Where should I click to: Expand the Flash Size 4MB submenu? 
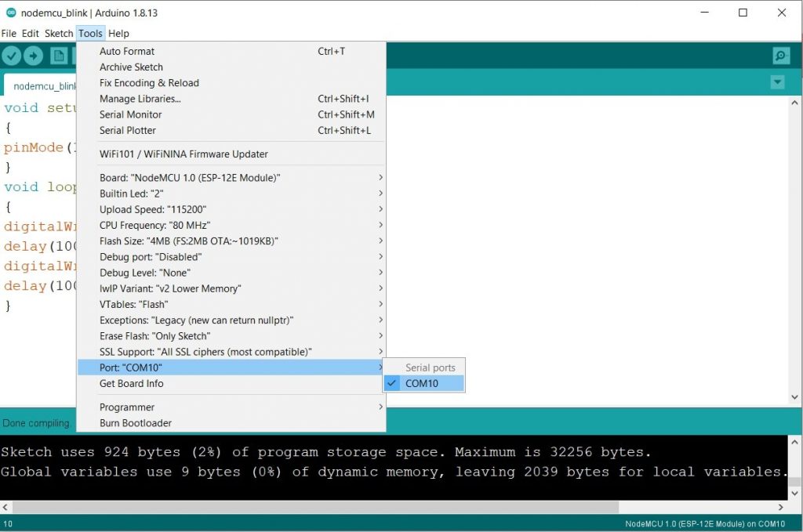[x=231, y=241]
